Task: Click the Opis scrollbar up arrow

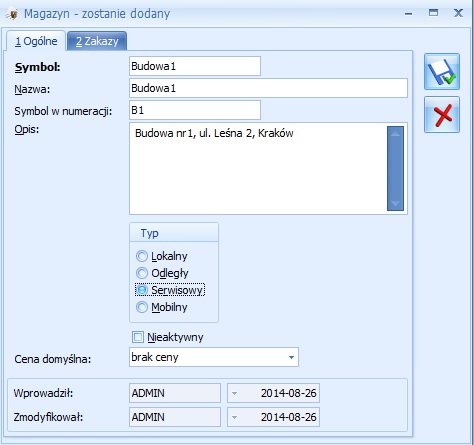Action: point(395,134)
